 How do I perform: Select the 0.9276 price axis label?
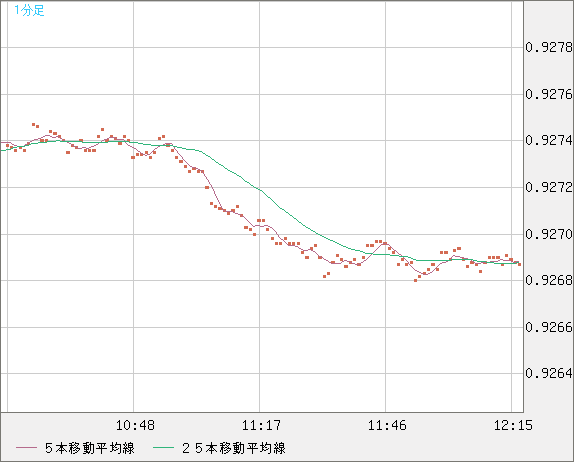click(549, 94)
